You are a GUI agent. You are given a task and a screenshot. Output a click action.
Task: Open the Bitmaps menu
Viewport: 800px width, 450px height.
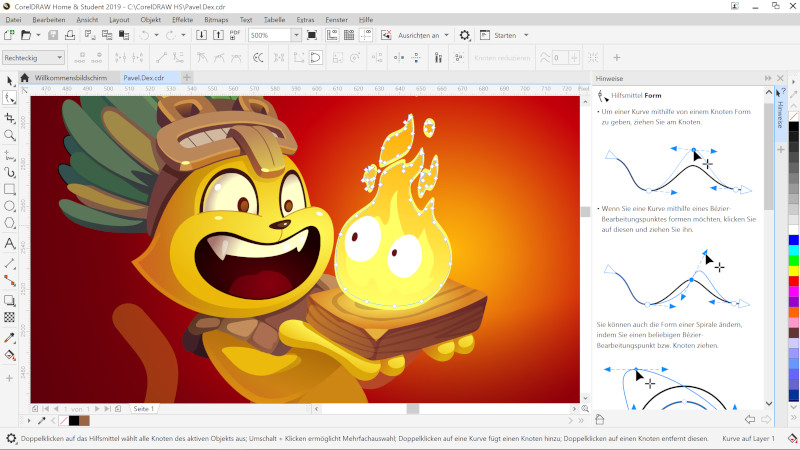click(216, 19)
